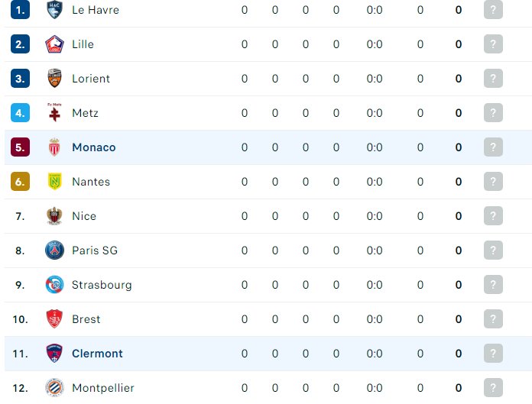Click the Clermont club crest
The height and width of the screenshot is (404, 532).
click(x=54, y=353)
